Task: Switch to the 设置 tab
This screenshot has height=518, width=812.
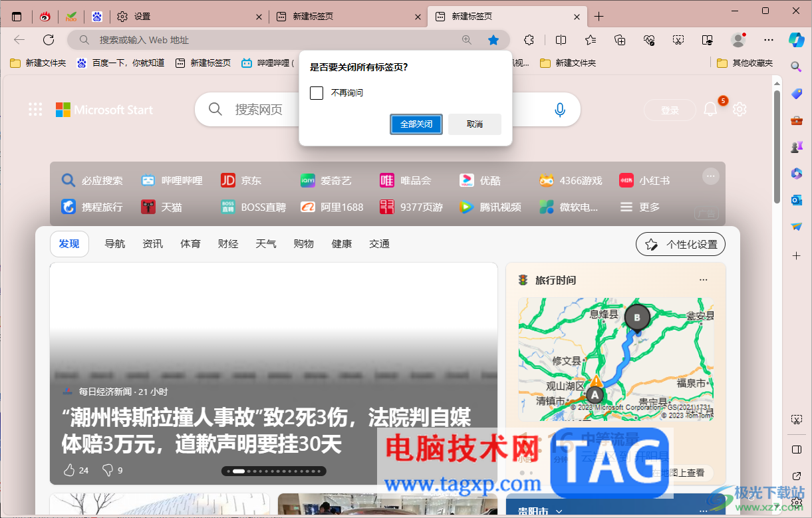Action: click(x=188, y=17)
